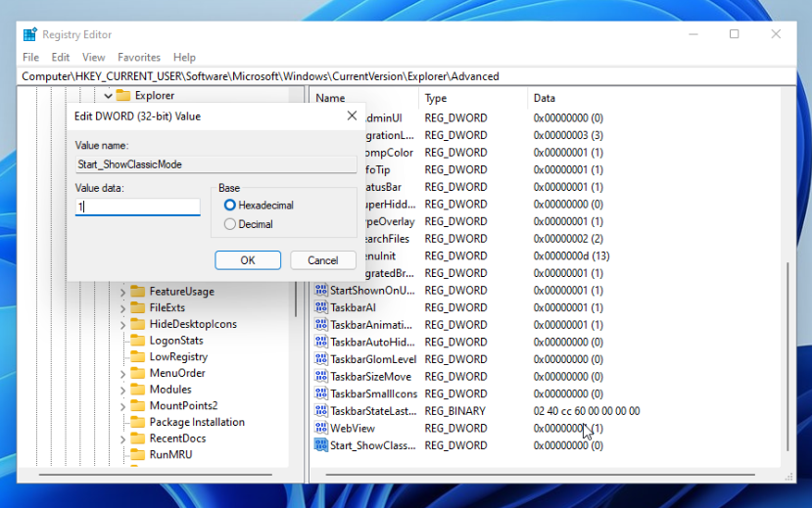Close the Edit DWORD dialog with X
Screen dimensions: 812x508
(352, 115)
